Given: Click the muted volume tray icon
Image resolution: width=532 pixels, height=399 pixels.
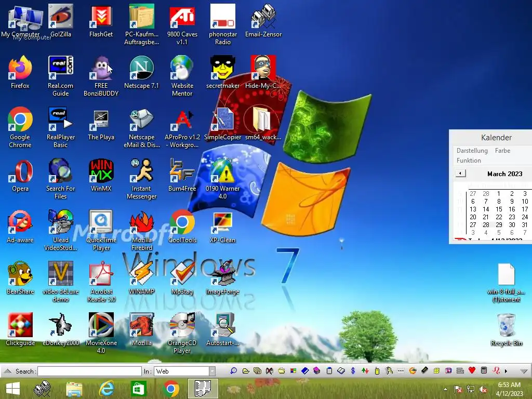Looking at the screenshot, I should click(483, 389).
